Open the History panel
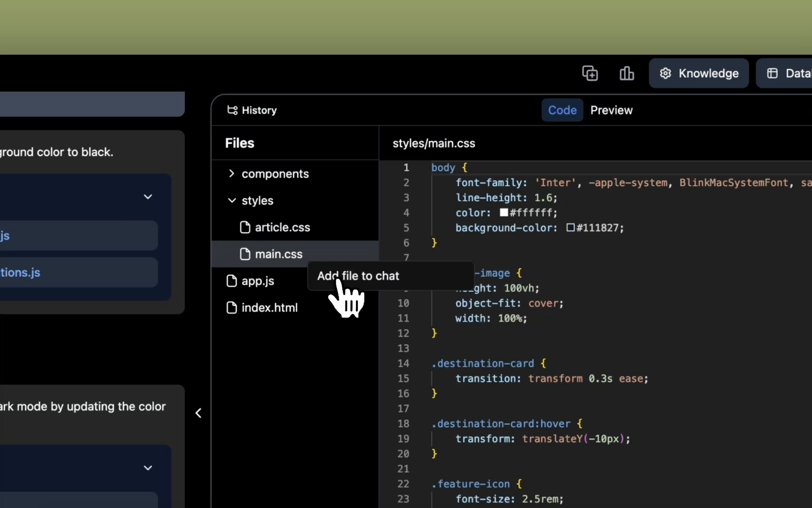 (252, 110)
